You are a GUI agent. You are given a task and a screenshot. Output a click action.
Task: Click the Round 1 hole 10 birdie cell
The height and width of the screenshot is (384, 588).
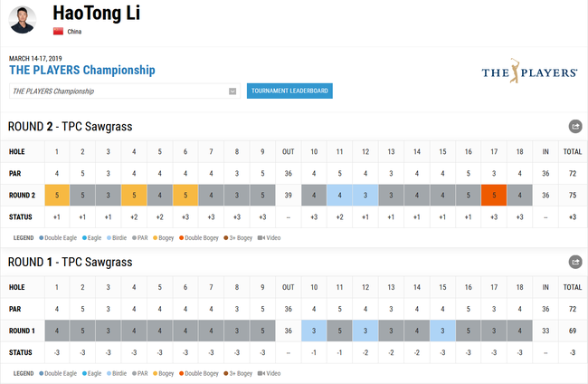pos(314,331)
